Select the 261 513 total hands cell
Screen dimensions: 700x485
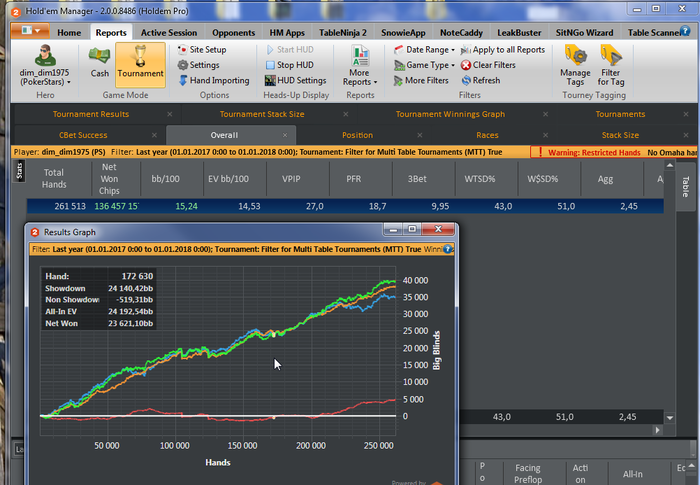(x=70, y=206)
